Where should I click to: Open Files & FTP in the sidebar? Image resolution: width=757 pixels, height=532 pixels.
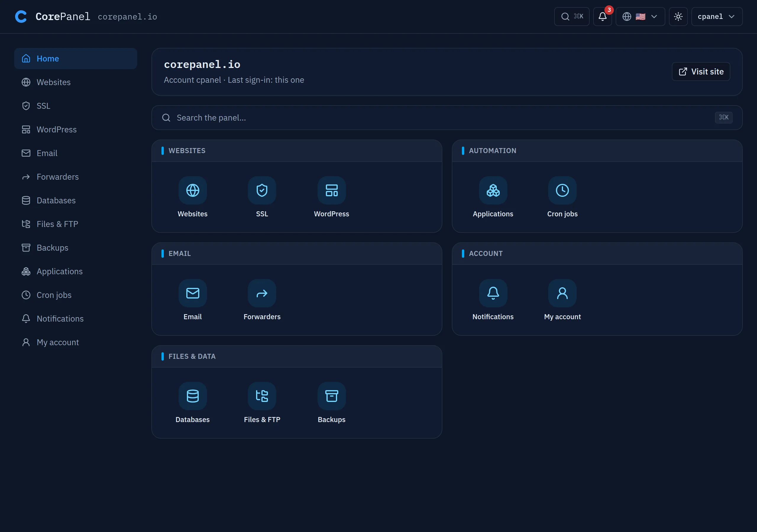[75, 224]
